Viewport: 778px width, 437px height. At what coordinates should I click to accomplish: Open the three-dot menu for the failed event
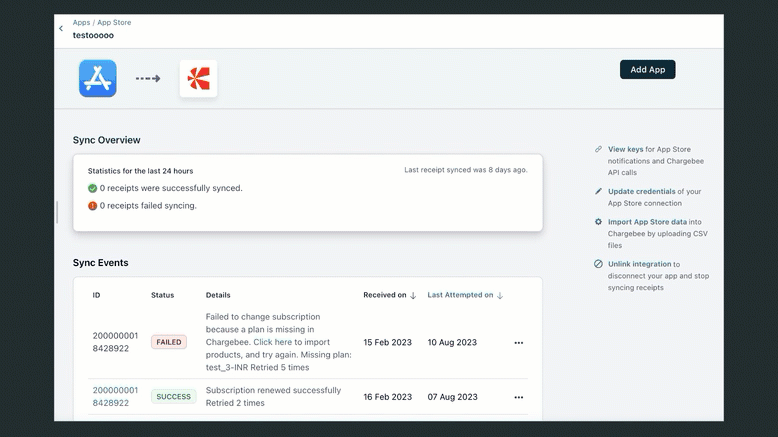(x=518, y=343)
